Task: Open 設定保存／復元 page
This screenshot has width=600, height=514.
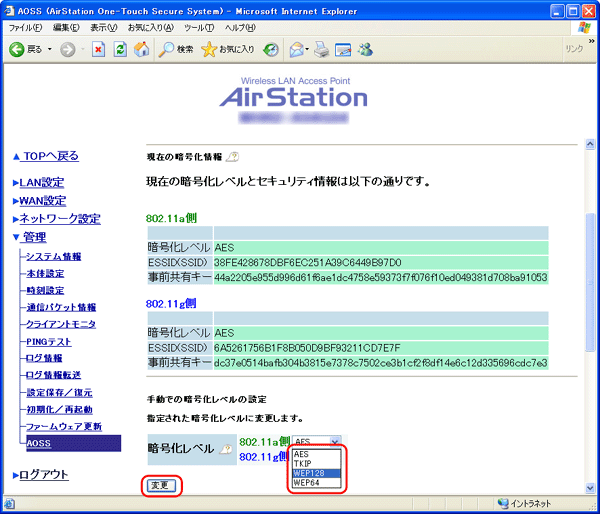Action: 59,392
